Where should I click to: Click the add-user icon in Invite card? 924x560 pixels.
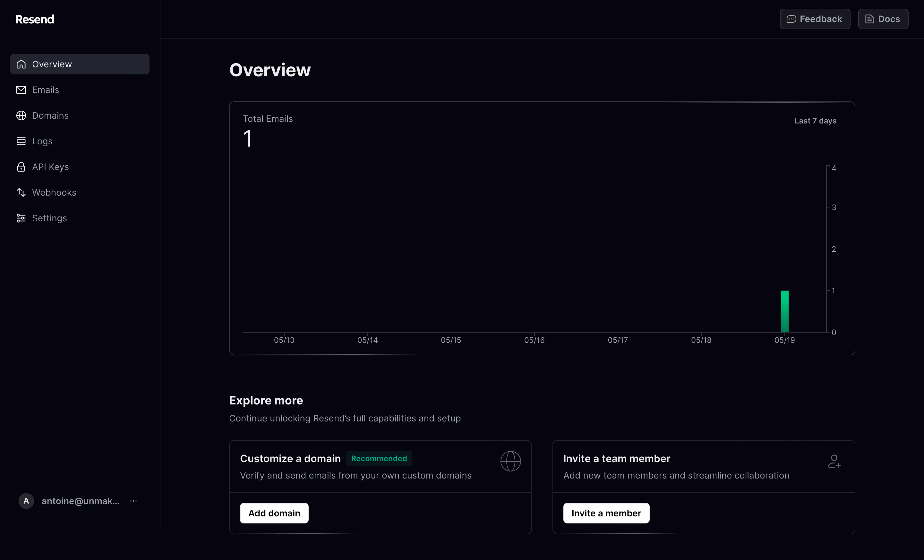coord(834,462)
